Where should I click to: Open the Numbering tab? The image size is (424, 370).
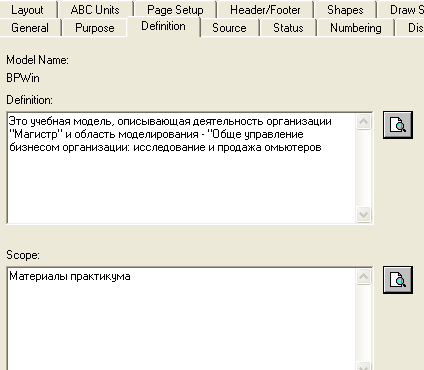pos(356,28)
